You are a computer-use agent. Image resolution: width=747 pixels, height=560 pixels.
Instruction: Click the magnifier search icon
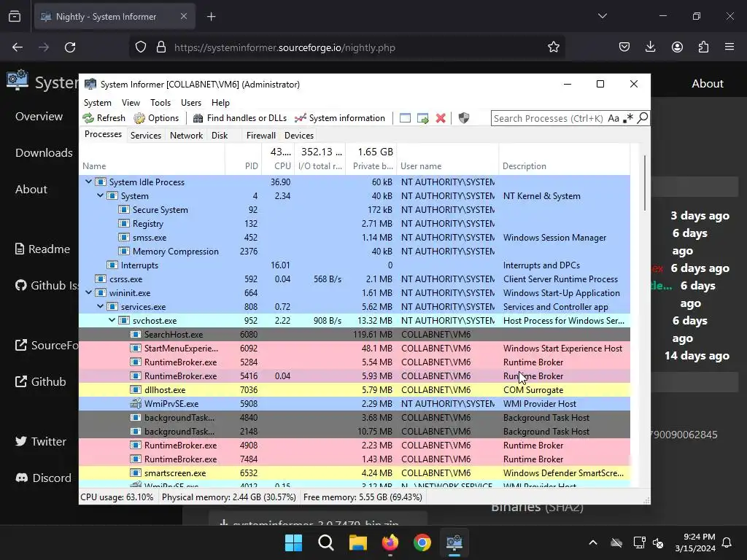click(642, 117)
